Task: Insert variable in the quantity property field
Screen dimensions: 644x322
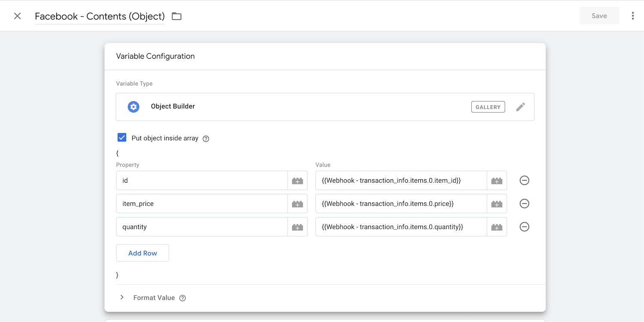Action: pos(298,227)
